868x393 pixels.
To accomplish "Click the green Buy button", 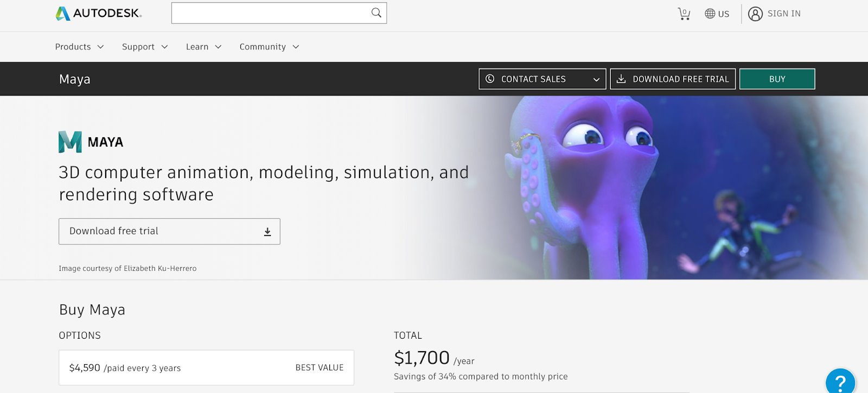I will (777, 79).
